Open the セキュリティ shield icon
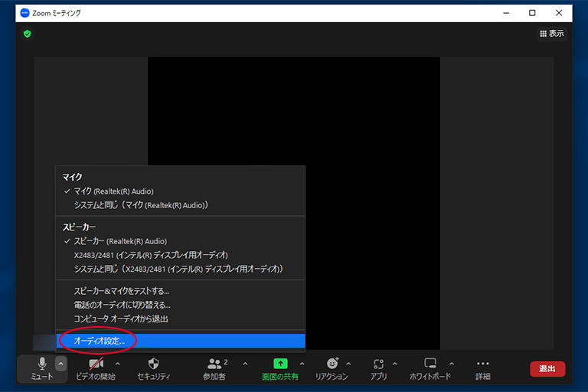 pos(153,364)
